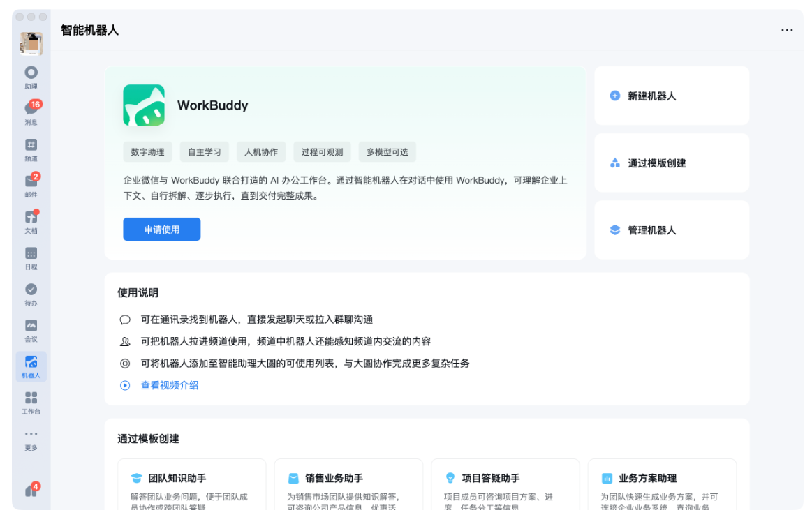The width and height of the screenshot is (812, 531).
Task: Click the chart icon of 业务方案助理
Action: pos(607,478)
